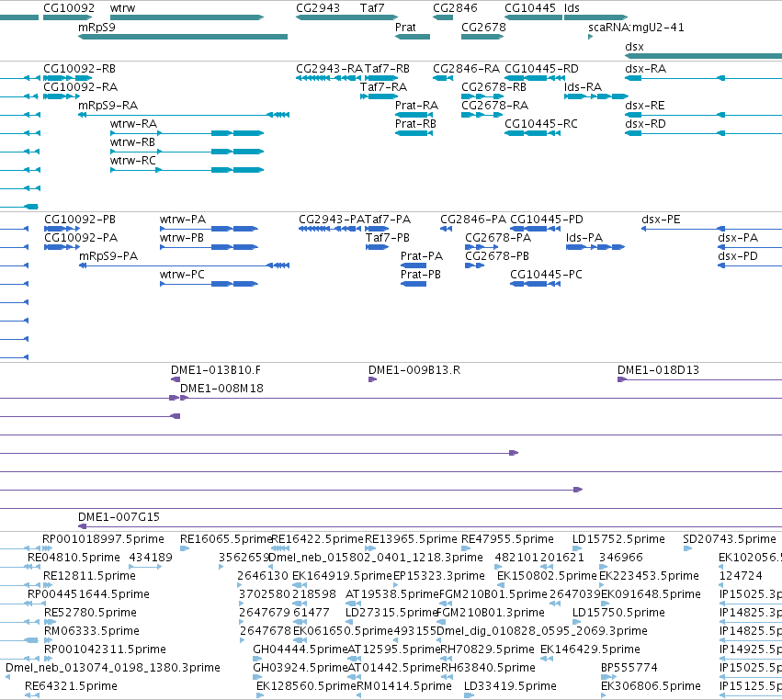
Task: Click the CG2678 gene label
Action: [x=483, y=27]
